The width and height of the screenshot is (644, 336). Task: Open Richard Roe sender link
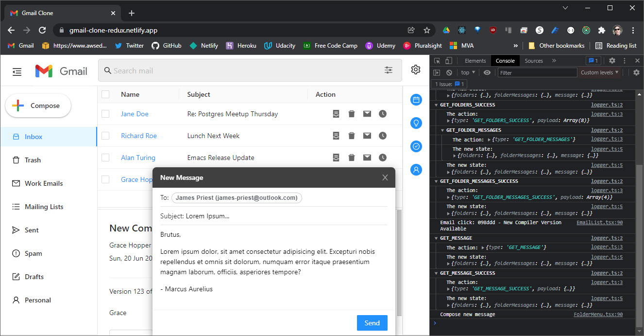[139, 136]
